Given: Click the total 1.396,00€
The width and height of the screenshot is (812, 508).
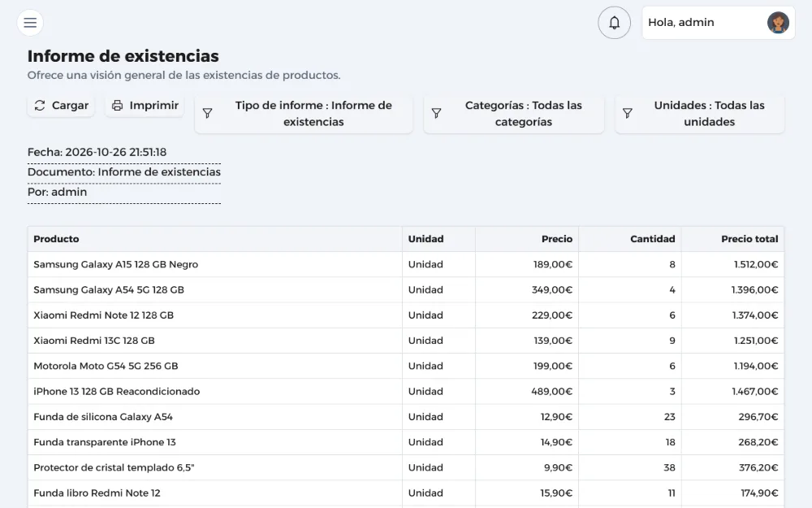Looking at the screenshot, I should (754, 290).
